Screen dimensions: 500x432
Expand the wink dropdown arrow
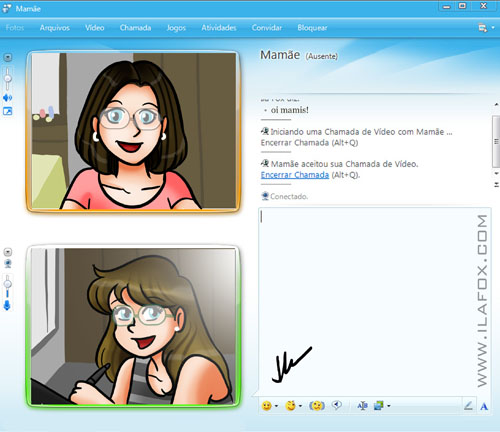click(300, 406)
